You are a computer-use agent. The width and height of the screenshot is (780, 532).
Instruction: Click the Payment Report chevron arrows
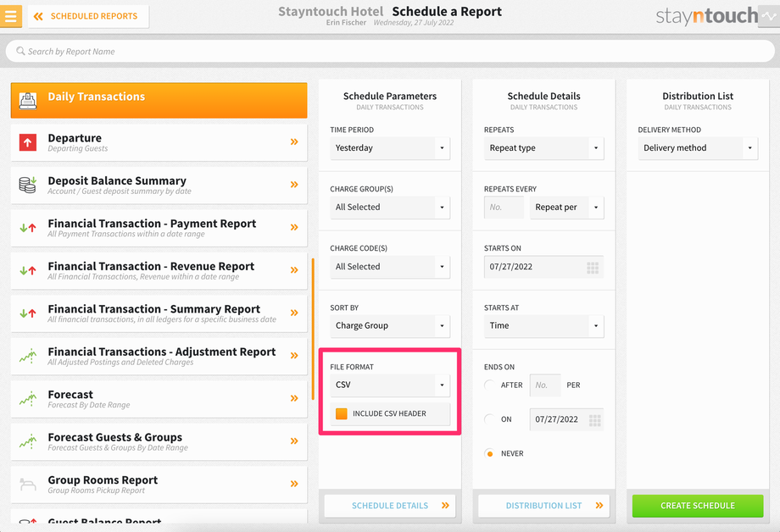coord(294,227)
